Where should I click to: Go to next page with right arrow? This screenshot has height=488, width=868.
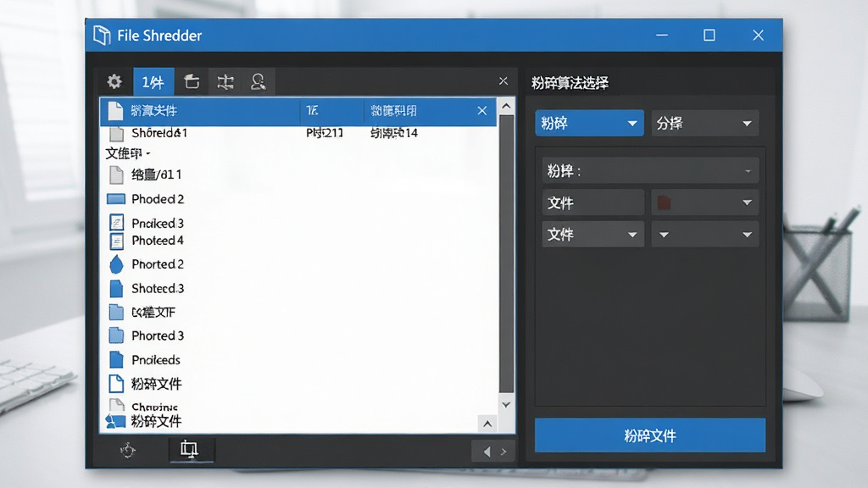504,452
